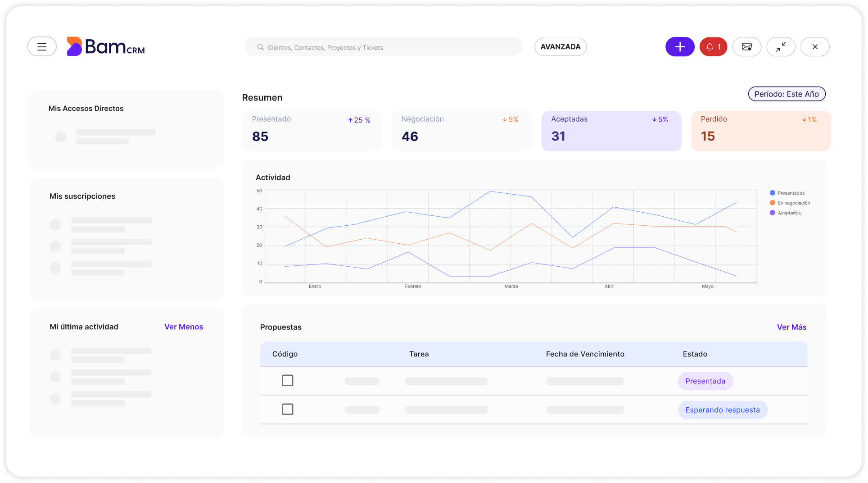Select the Perdido summary card
The width and height of the screenshot is (868, 483).
[x=761, y=131]
